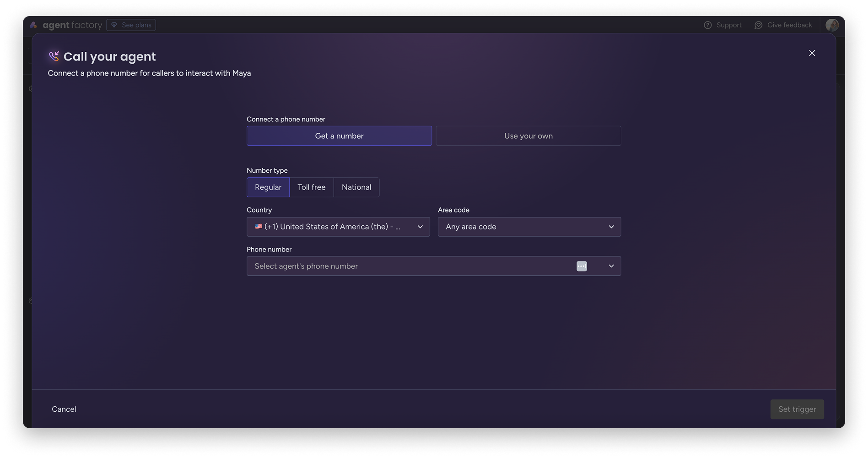Open the user profile avatar

pyautogui.click(x=832, y=25)
